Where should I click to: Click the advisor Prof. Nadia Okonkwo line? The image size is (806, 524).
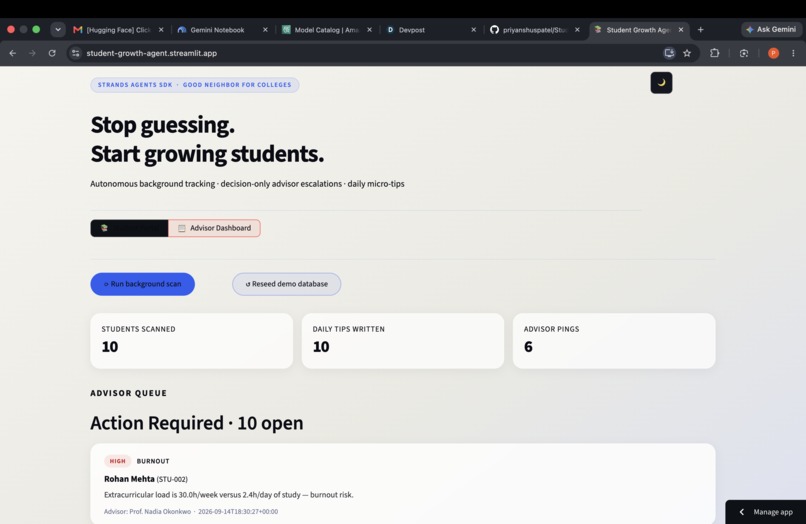pyautogui.click(x=191, y=512)
